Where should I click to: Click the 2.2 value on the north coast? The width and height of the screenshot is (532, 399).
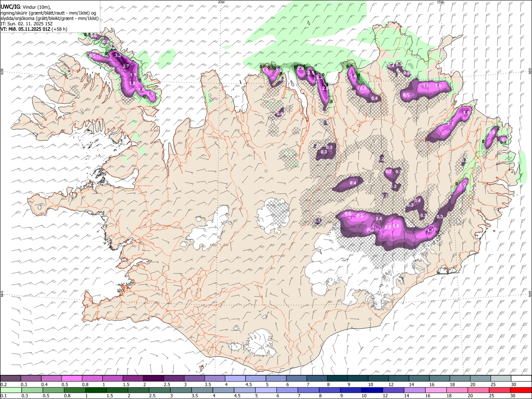point(320,77)
